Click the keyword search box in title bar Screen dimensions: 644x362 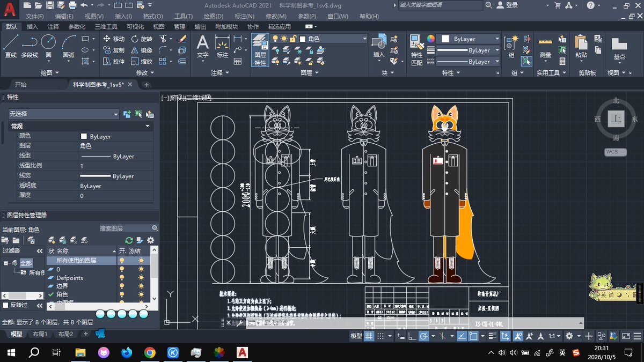[440, 5]
